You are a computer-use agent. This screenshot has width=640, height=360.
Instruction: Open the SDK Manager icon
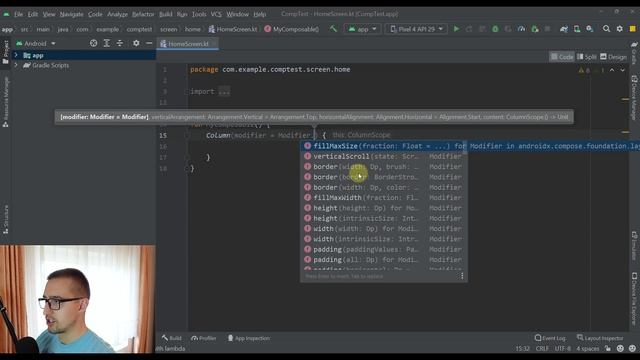[590, 29]
